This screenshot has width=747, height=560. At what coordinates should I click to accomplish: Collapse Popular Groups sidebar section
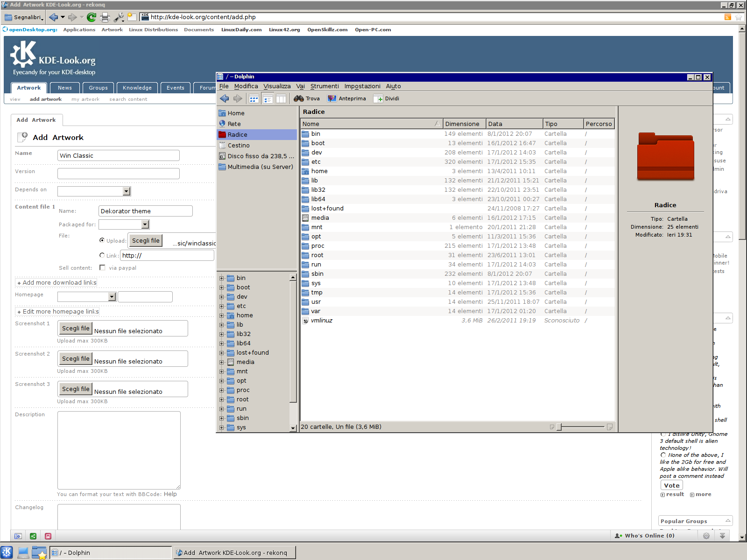pos(727,521)
